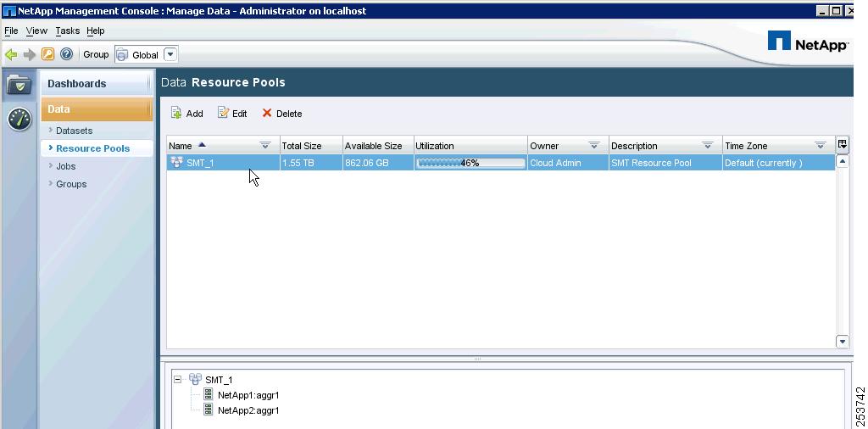Image resolution: width=868 pixels, height=429 pixels.
Task: Open the View menu
Action: (x=36, y=31)
